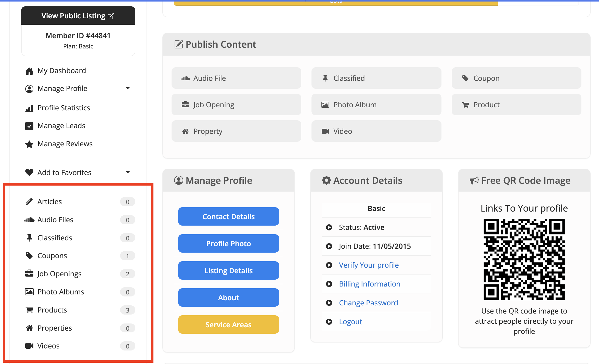Click the bar chart icon for Profile Statistics

[x=29, y=108]
